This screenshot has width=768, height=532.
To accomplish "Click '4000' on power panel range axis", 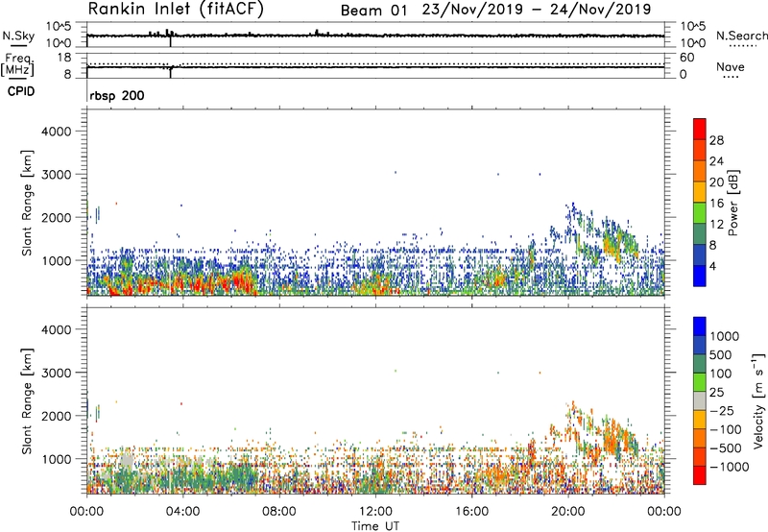I will 57,132.
